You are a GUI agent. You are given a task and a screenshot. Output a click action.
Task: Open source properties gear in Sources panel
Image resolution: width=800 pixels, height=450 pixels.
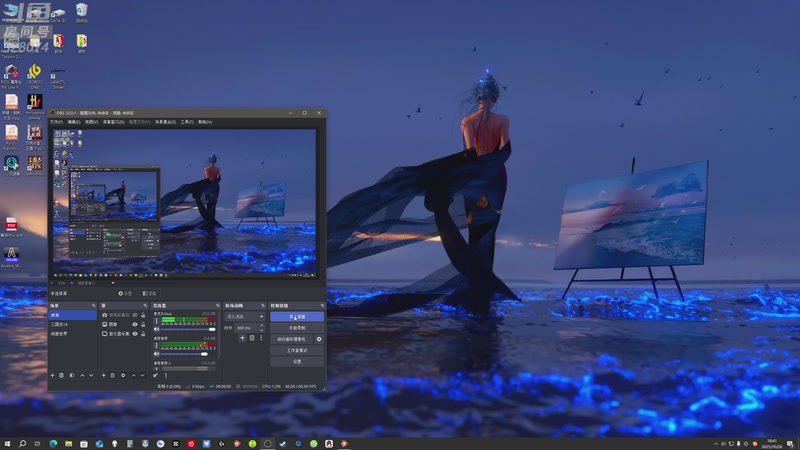pos(123,376)
